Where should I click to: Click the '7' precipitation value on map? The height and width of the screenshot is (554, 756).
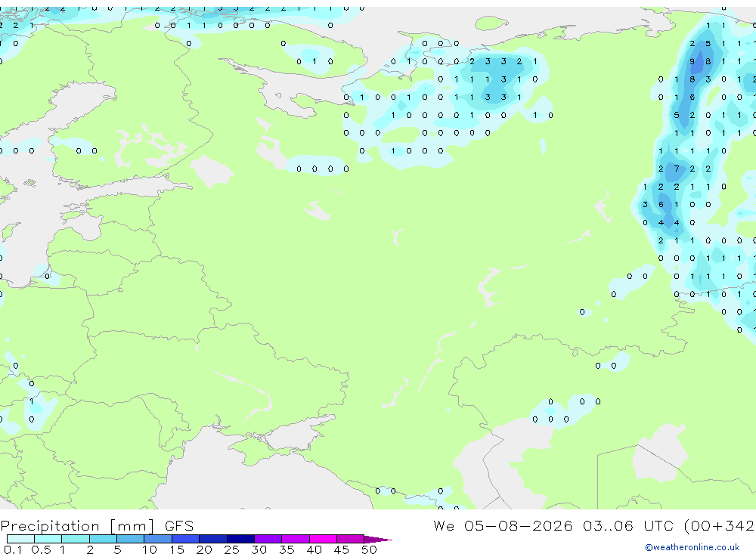click(677, 169)
